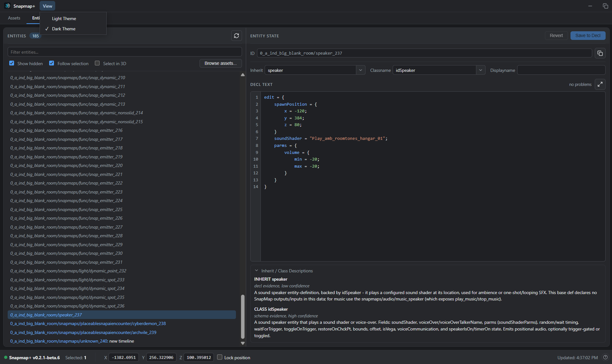Select the archvile_239 entity
This screenshot has width=612, height=364.
pyautogui.click(x=122, y=332)
